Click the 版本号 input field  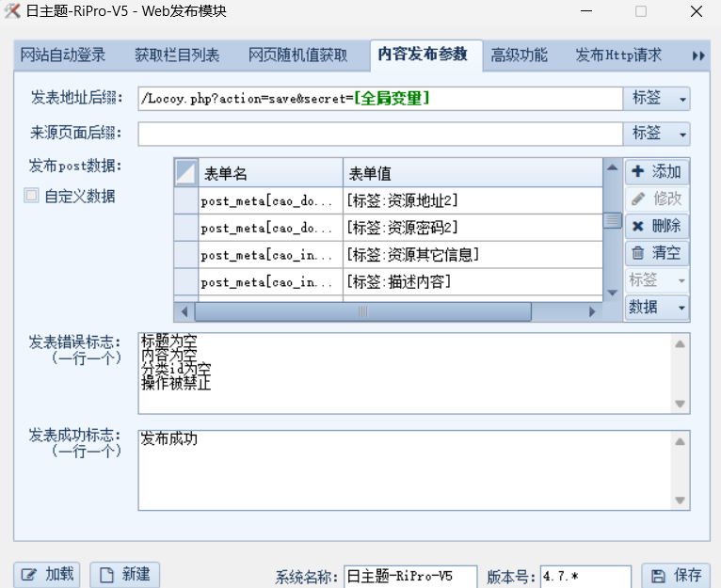pyautogui.click(x=585, y=576)
